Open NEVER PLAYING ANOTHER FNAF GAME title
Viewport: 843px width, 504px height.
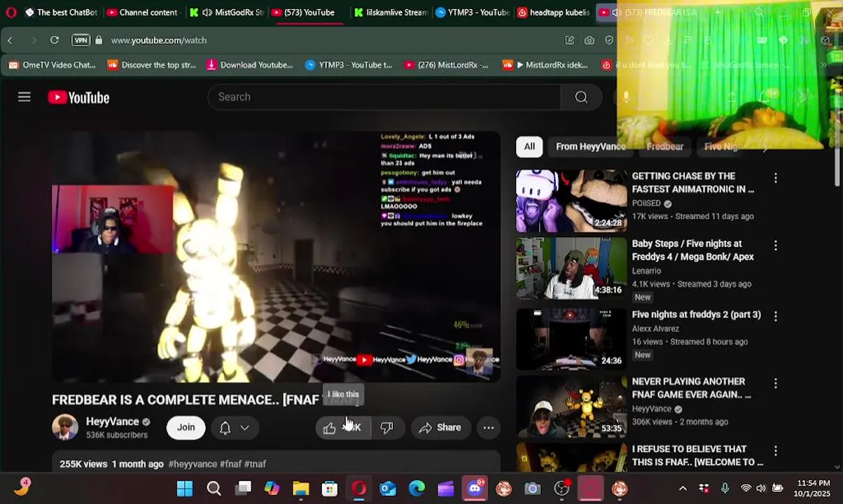692,388
